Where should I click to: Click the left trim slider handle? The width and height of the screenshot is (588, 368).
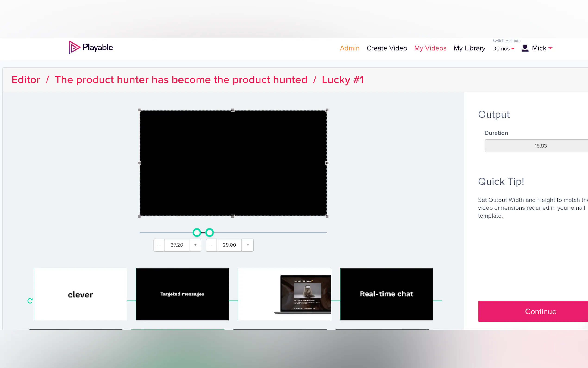pos(197,232)
